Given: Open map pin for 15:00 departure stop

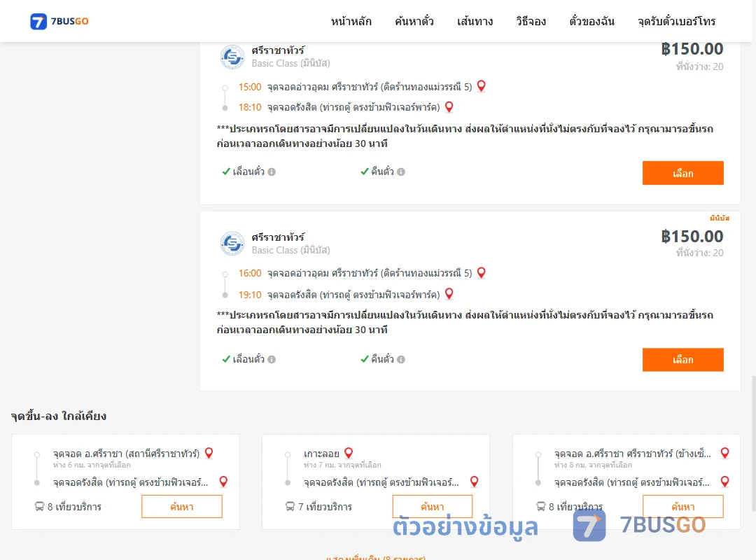Looking at the screenshot, I should click(x=481, y=86).
